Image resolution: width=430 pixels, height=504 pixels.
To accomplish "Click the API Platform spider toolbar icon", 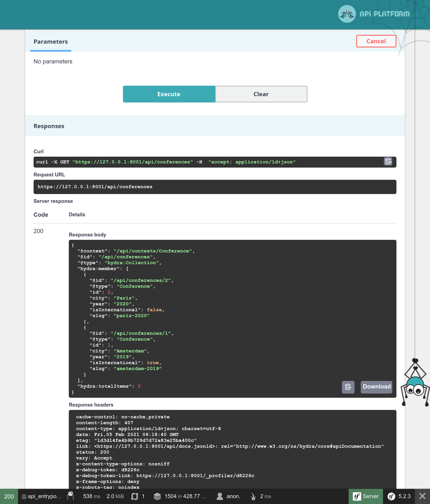I will [70, 496].
